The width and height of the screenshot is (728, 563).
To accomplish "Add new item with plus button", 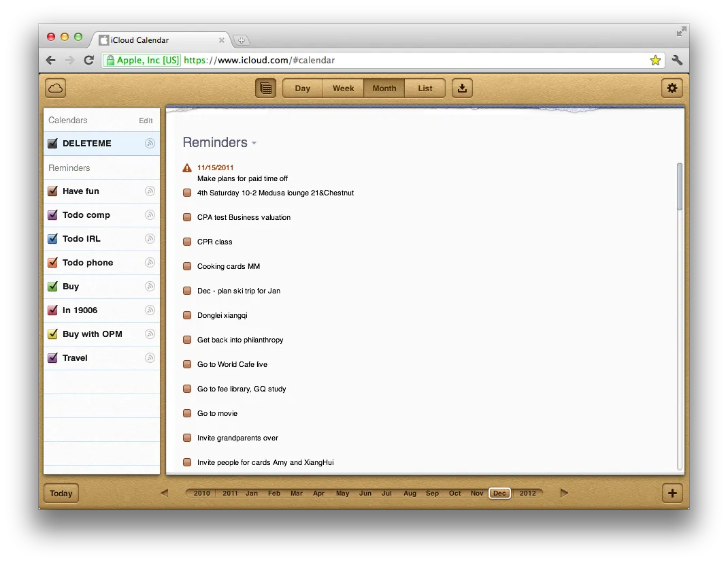I will point(672,494).
